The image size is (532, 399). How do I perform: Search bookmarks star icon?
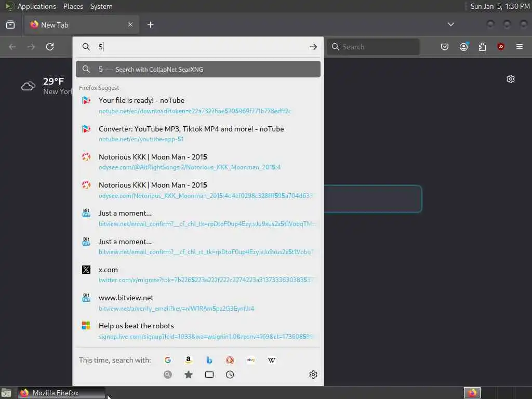tap(189, 374)
